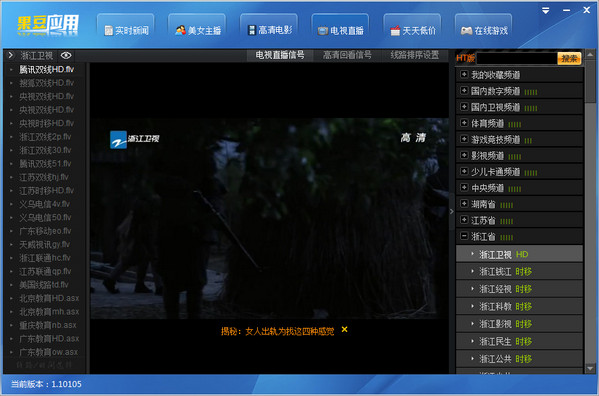Image resolution: width=599 pixels, height=396 pixels.
Task: Toggle the eye icon beside 浙江卫视
Action: point(66,55)
